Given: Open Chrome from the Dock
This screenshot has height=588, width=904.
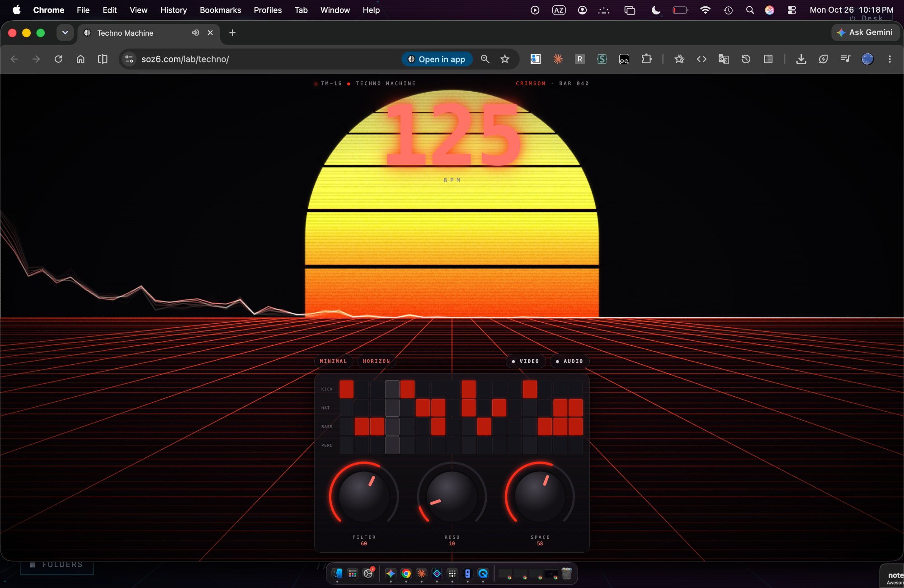Looking at the screenshot, I should (406, 574).
